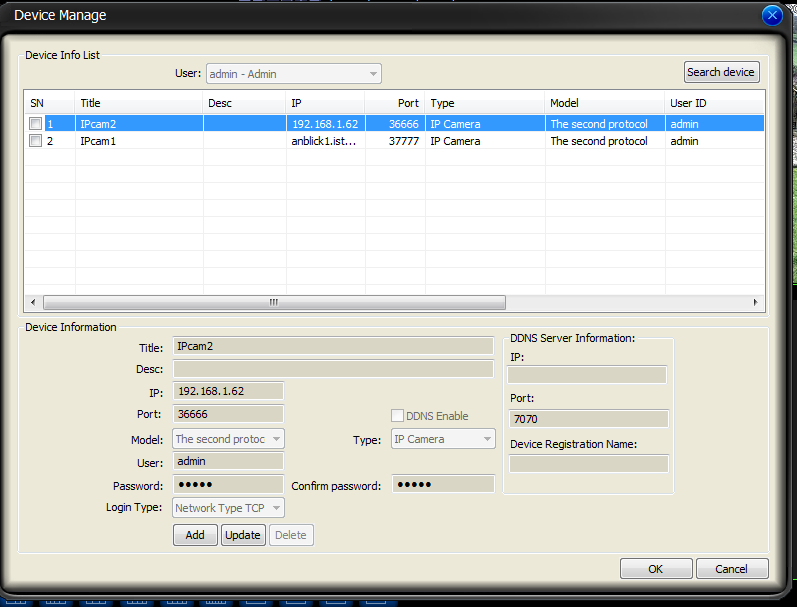
Task: Click the Delete button
Action: tap(291, 535)
